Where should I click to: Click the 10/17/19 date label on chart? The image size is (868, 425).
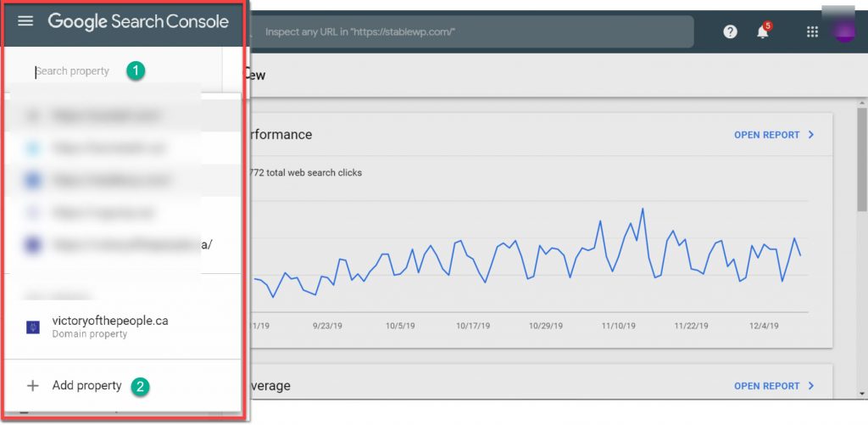(473, 326)
